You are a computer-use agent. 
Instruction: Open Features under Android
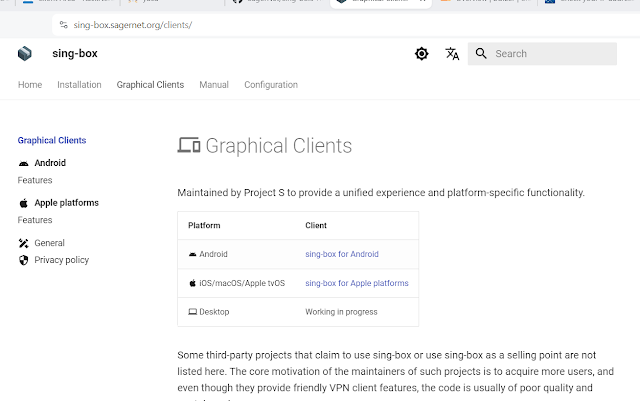35,181
